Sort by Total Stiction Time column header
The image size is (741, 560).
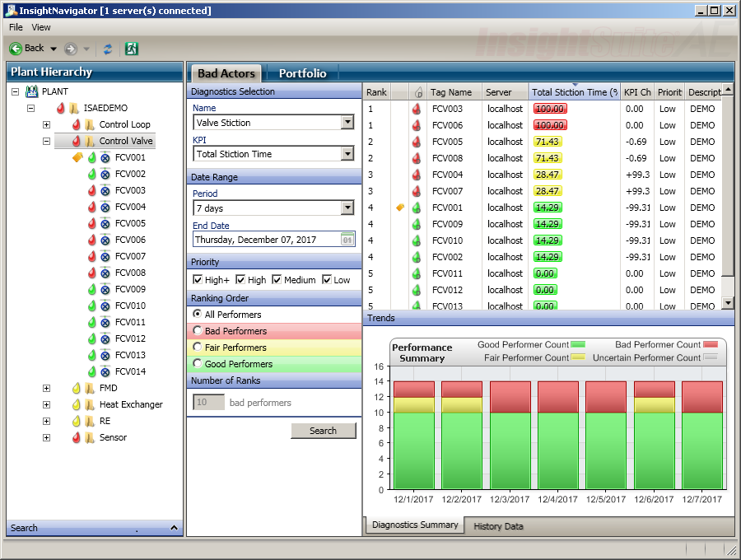(574, 92)
